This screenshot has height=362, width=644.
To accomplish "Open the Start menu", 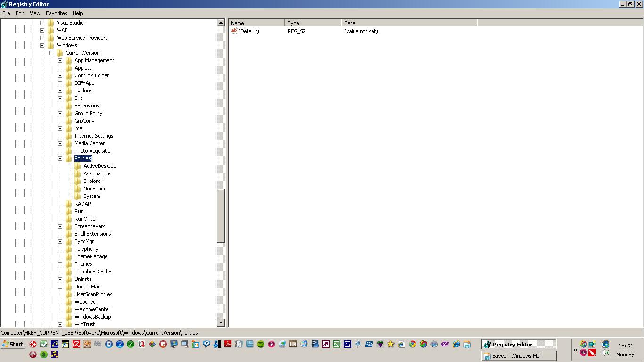I will 13,344.
